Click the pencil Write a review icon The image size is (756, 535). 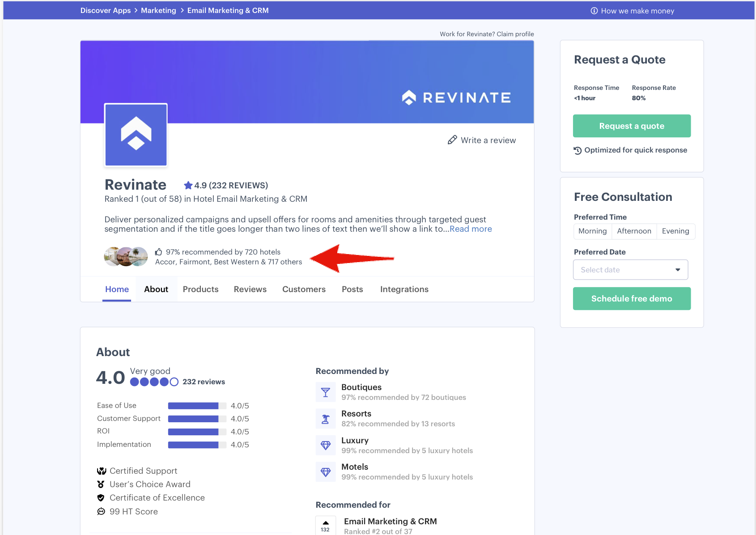point(452,140)
